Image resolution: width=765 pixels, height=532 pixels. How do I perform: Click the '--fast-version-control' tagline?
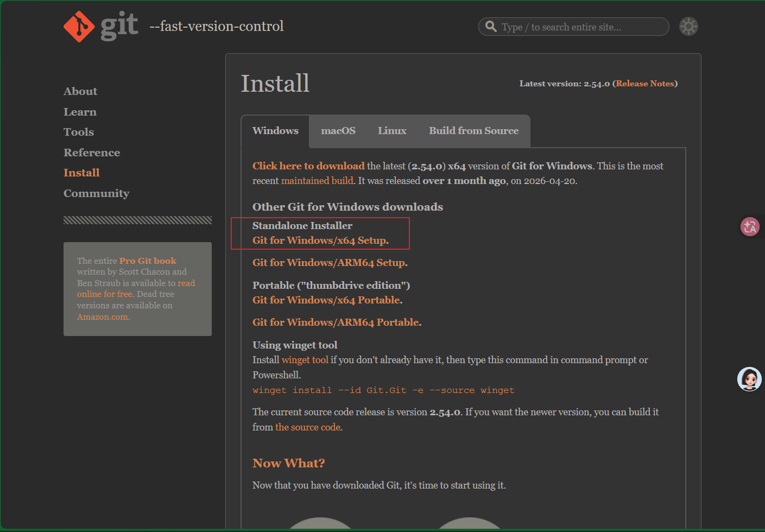pyautogui.click(x=217, y=26)
